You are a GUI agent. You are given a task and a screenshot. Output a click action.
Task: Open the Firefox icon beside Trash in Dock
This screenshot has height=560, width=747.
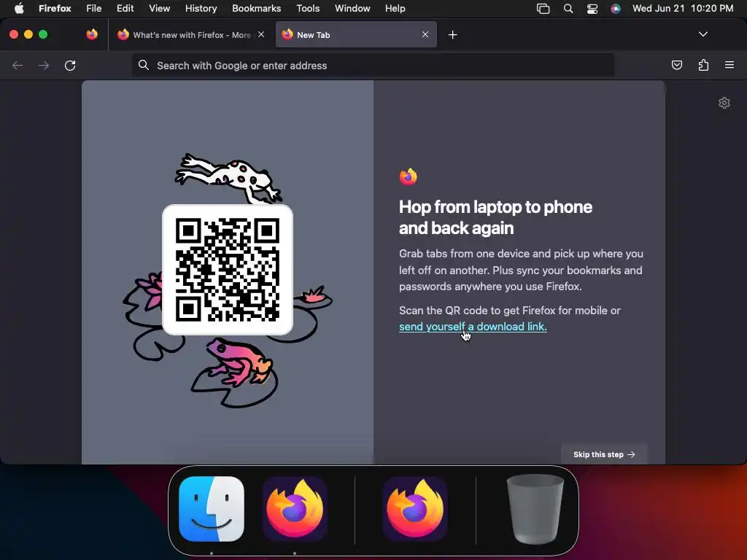[x=415, y=509]
